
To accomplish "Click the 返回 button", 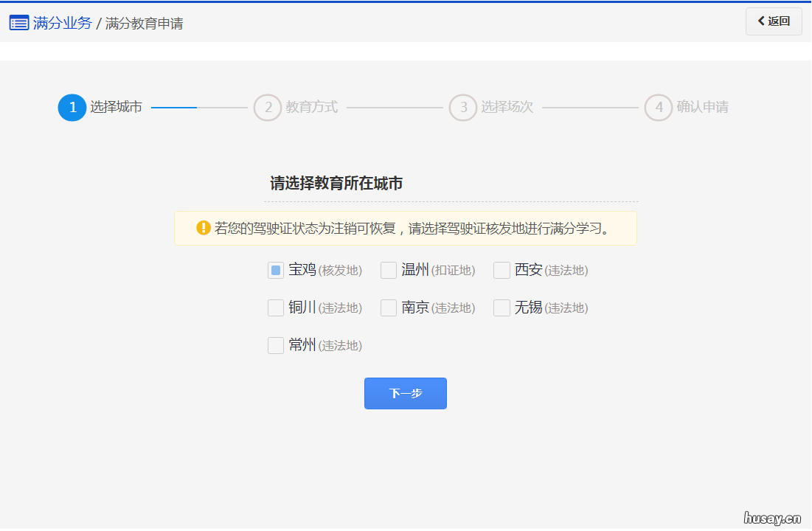I will click(x=774, y=21).
